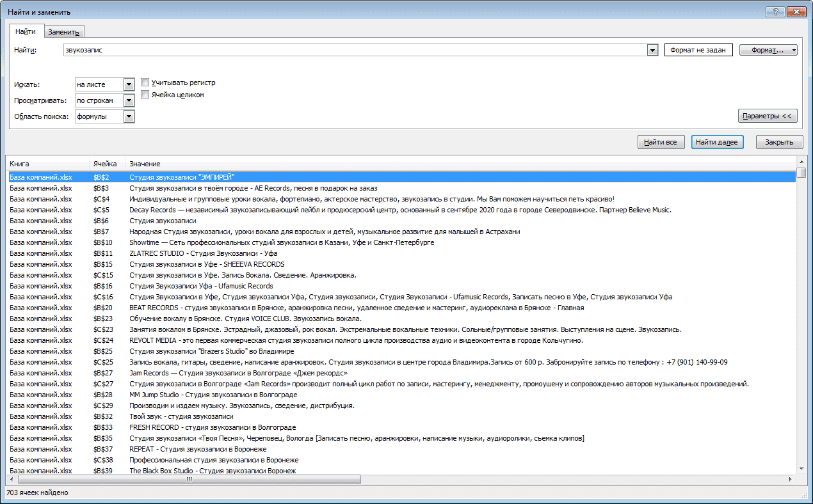Select result row $B$2 Студия звукозаписи "ЭМПИРЕЙ"

point(401,177)
